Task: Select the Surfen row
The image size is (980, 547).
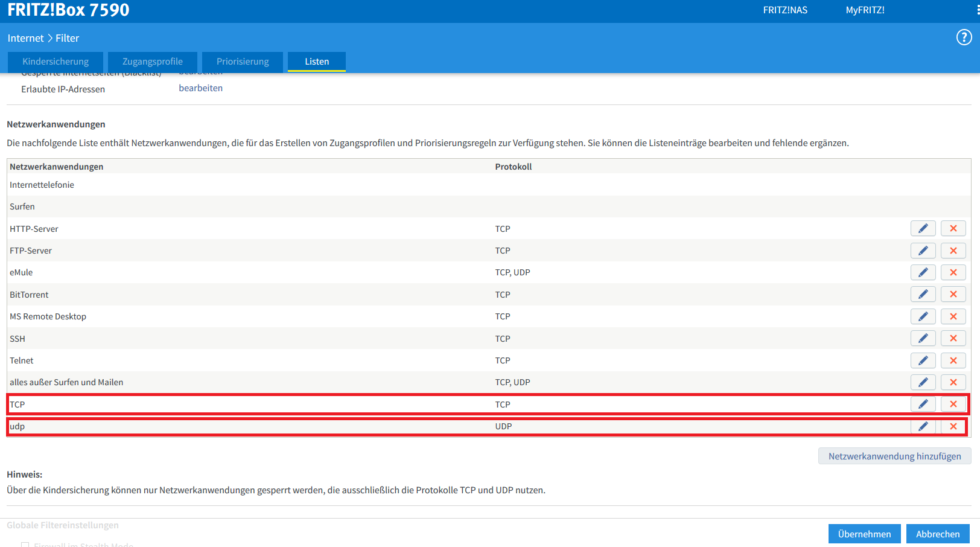Action: [489, 206]
